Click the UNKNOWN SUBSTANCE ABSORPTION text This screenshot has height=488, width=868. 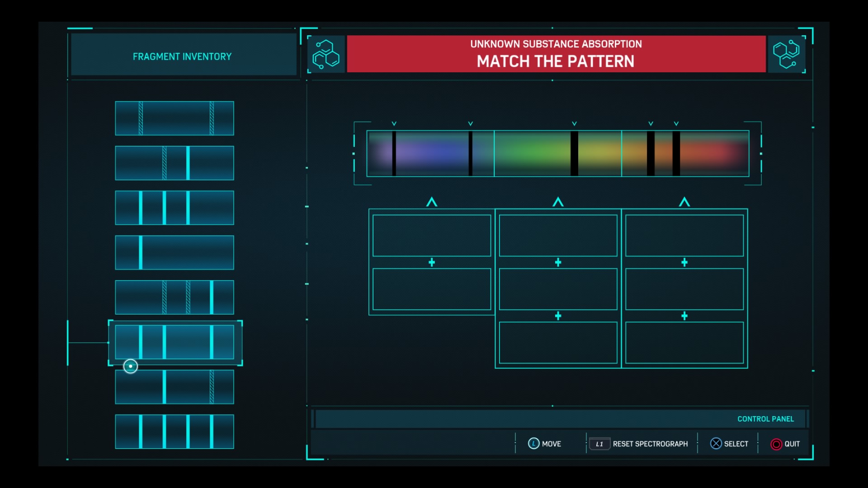click(556, 44)
